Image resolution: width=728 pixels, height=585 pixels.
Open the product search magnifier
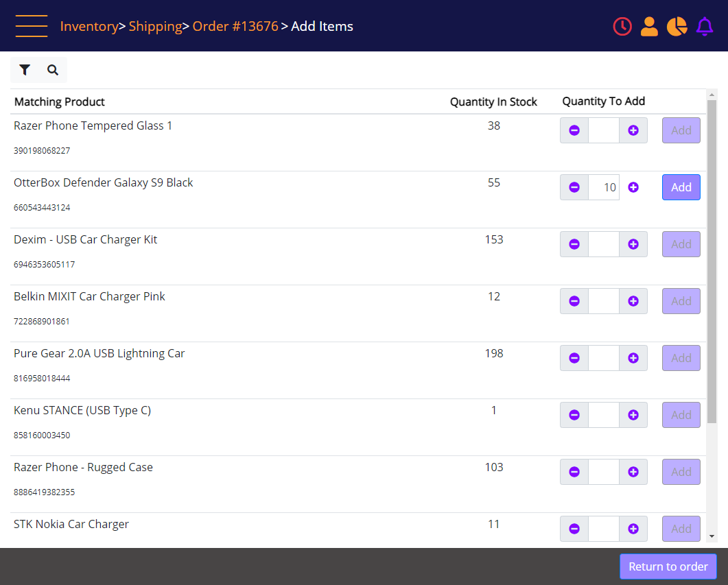[53, 70]
